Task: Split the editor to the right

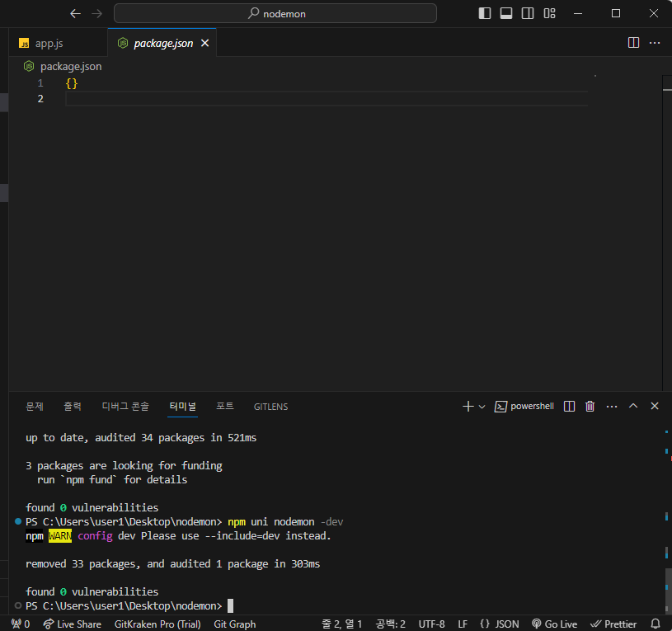Action: click(633, 42)
